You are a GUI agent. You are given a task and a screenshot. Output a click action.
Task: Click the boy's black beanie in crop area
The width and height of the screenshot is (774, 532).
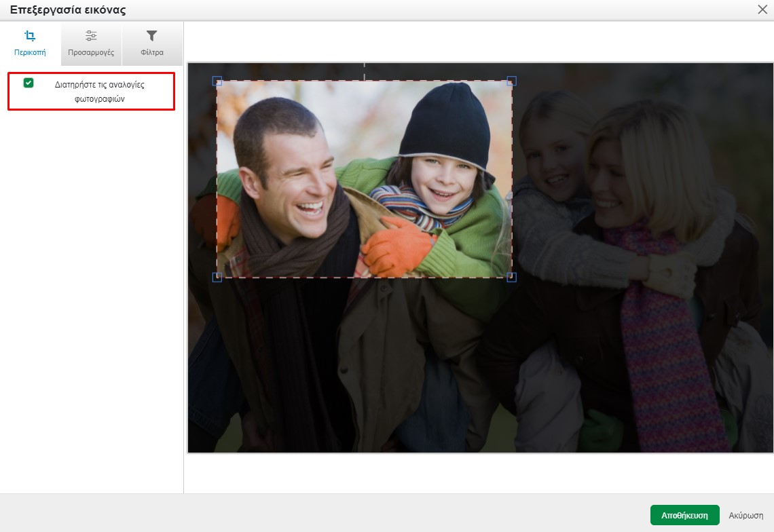coord(445,122)
